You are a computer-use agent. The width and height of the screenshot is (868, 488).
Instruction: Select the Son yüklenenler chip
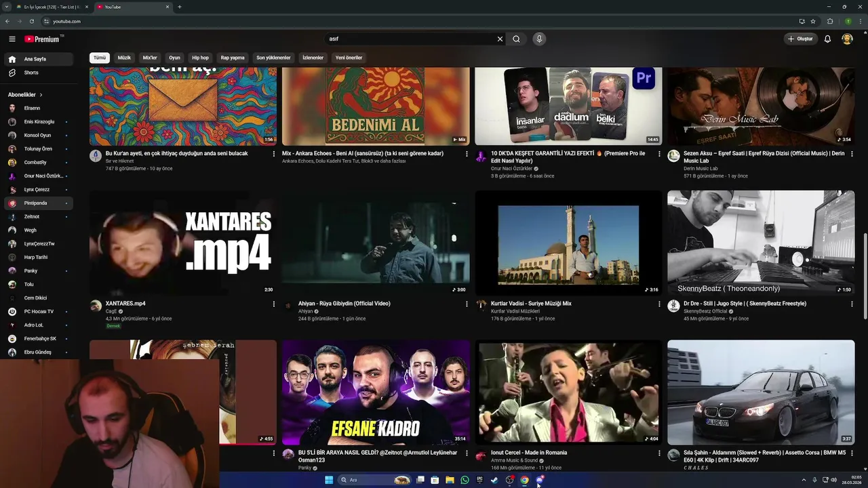pyautogui.click(x=273, y=58)
